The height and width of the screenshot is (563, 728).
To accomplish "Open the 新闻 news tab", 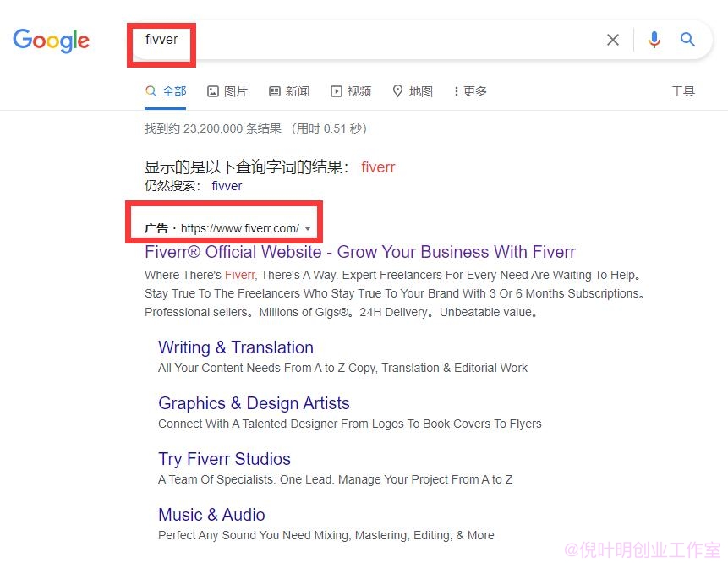I will [289, 91].
